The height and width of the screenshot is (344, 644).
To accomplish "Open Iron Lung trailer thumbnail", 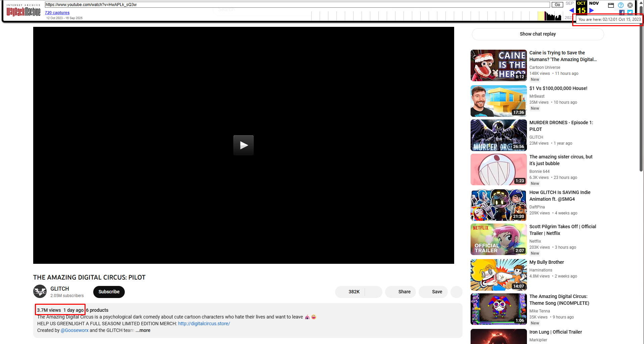I will (x=499, y=336).
